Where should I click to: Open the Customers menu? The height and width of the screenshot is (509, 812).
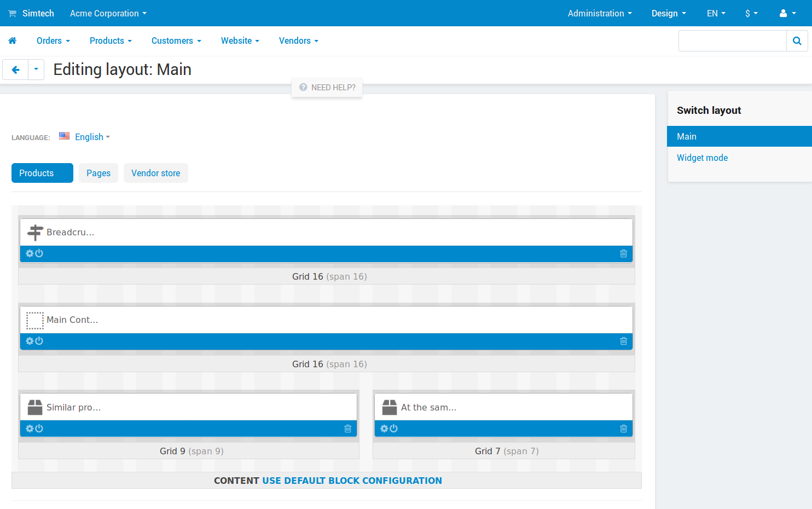point(176,41)
